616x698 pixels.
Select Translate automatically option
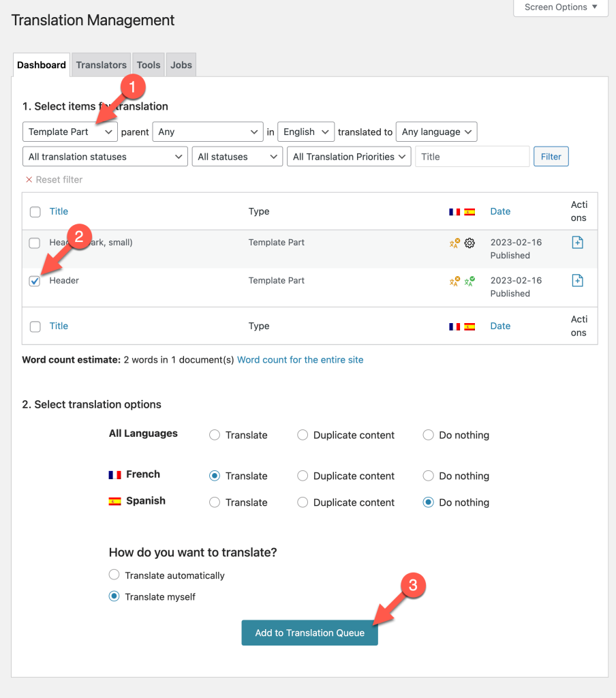(x=114, y=575)
